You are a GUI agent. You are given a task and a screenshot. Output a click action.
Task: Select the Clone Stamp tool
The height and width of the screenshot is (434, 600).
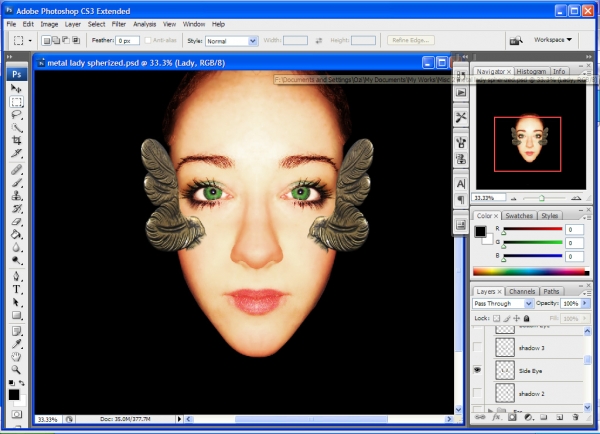(x=16, y=196)
